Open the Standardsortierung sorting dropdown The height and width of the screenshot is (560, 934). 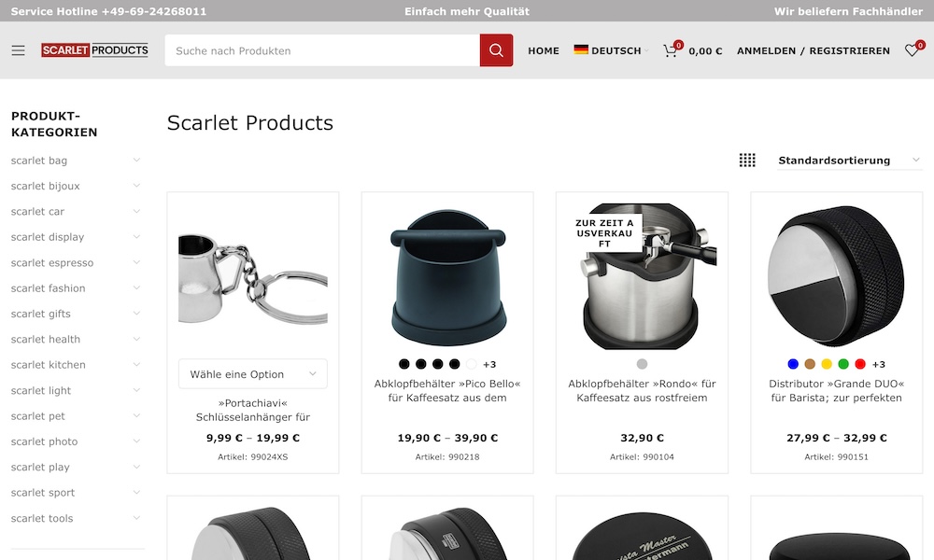coord(849,161)
